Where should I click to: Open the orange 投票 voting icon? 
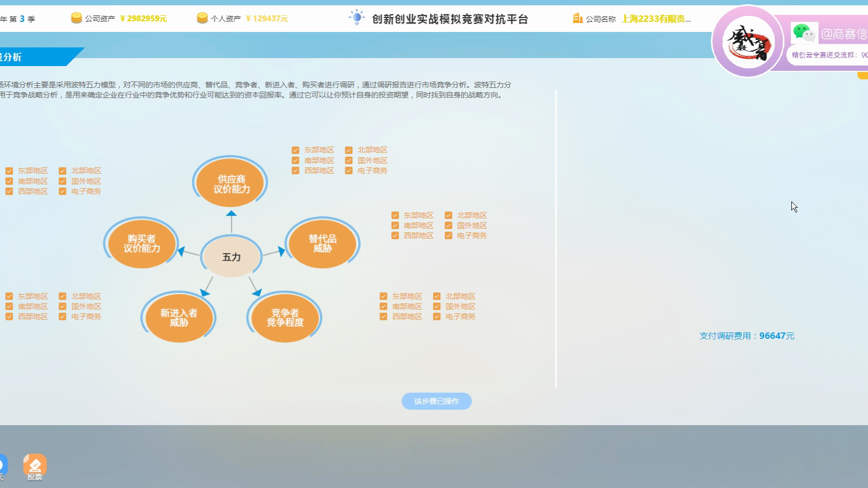pyautogui.click(x=35, y=463)
